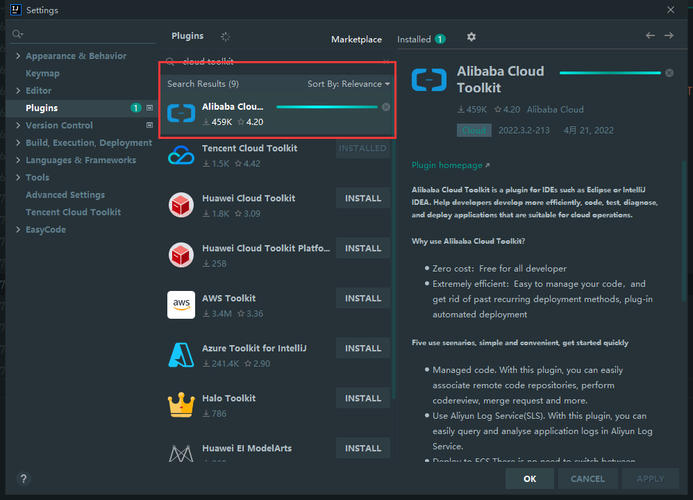Click the Huawei Cloud Toolkit Platform icon

pos(181,255)
